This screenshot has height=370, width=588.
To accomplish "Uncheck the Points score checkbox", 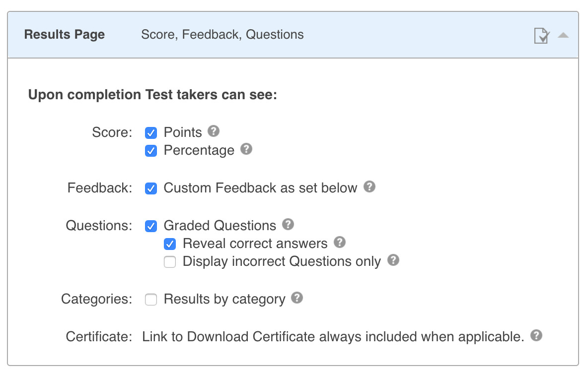I will (151, 133).
